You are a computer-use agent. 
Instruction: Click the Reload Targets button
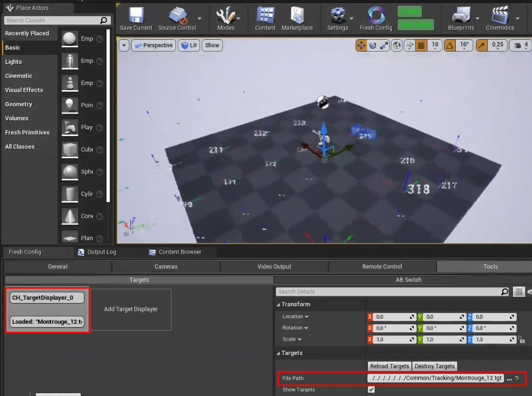390,366
